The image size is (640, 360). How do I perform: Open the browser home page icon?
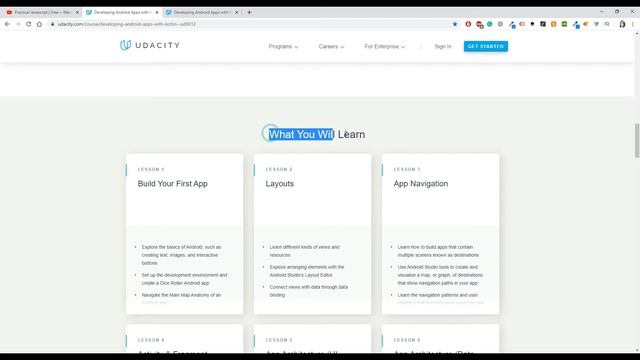point(39,24)
